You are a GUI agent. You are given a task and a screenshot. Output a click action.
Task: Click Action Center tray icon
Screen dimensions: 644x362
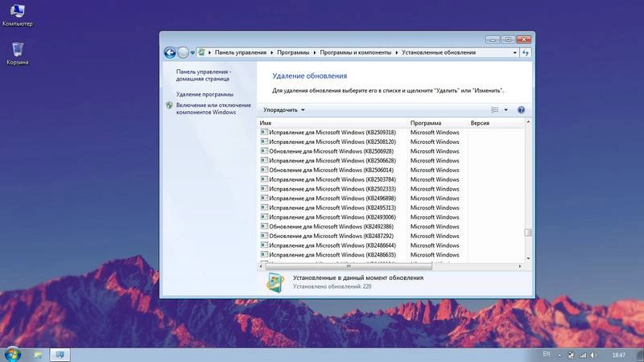pos(571,355)
